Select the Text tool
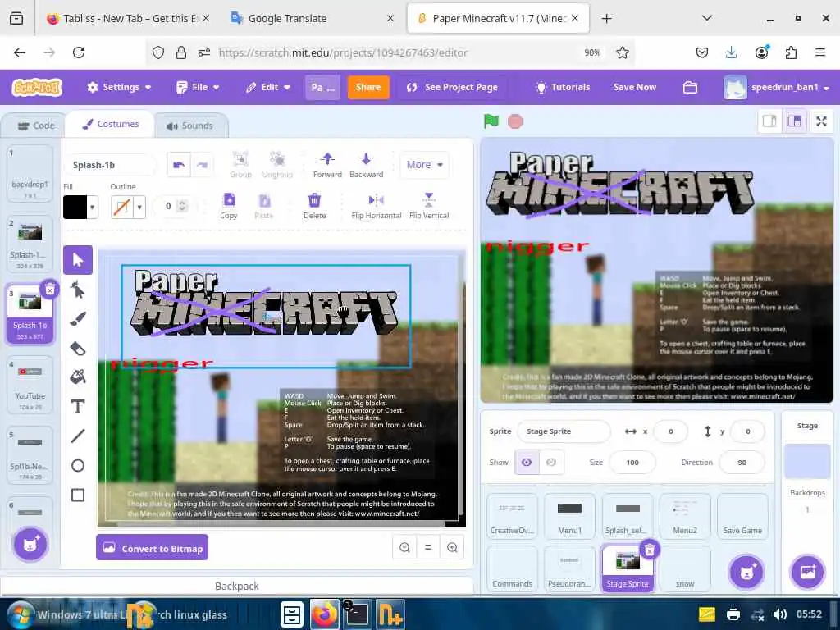Viewport: 840px width, 630px height. tap(78, 407)
